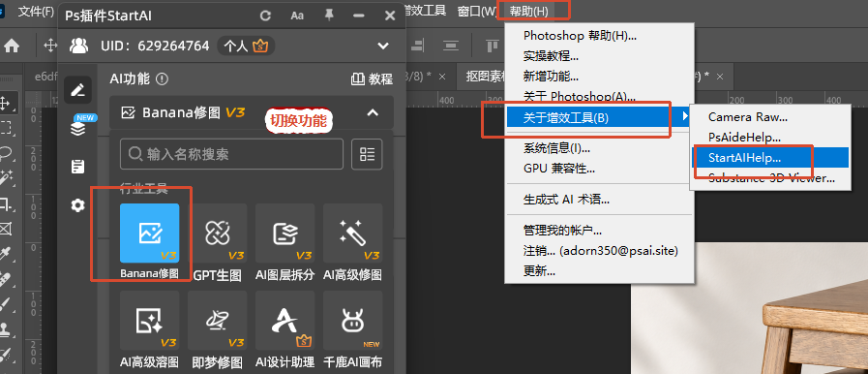868x374 pixels.
Task: Open the 教程 tutorial link
Action: 372,79
